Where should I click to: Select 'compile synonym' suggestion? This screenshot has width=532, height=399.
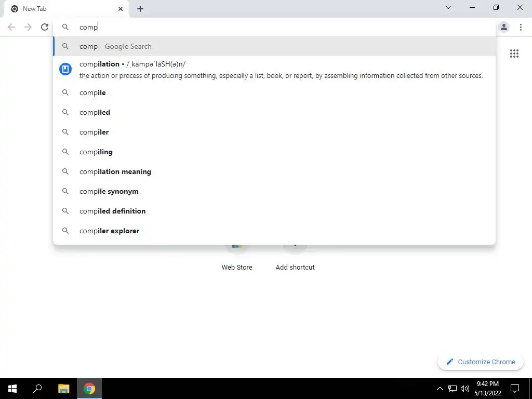(274, 191)
